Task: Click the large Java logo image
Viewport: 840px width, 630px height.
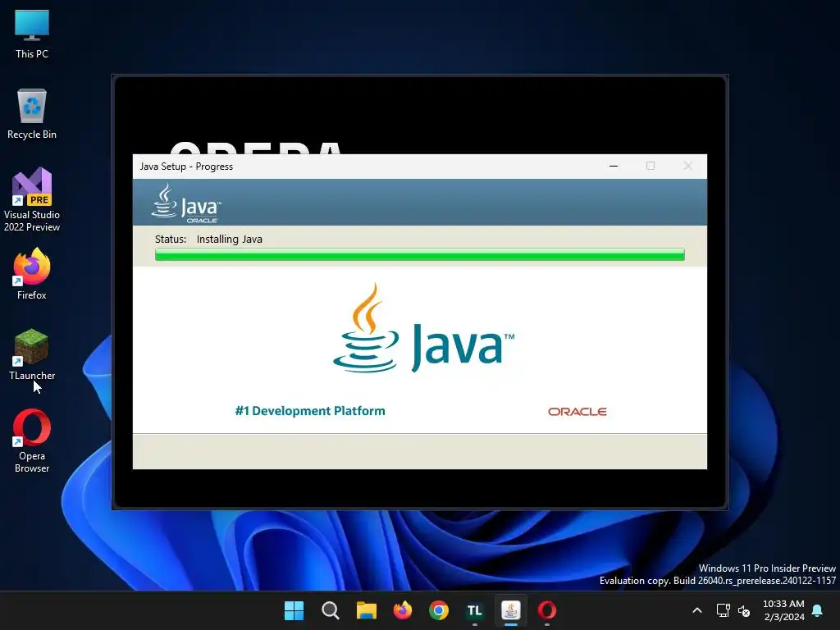Action: point(423,328)
